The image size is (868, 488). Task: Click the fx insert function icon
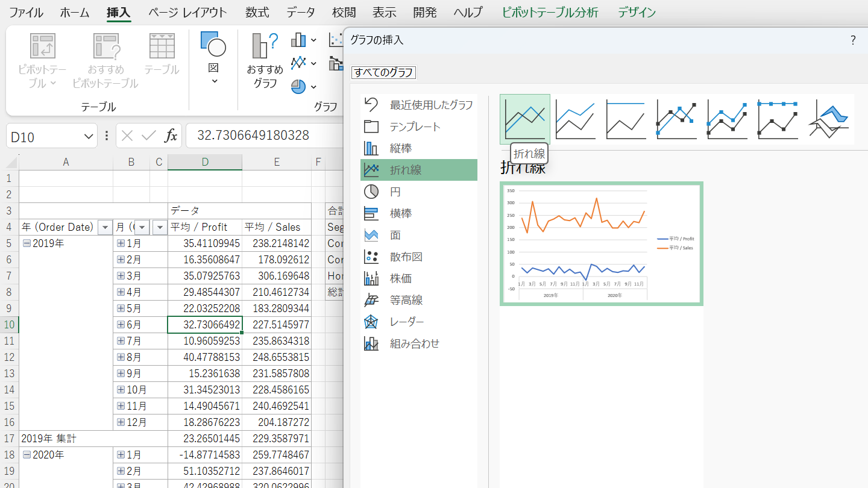(x=171, y=136)
